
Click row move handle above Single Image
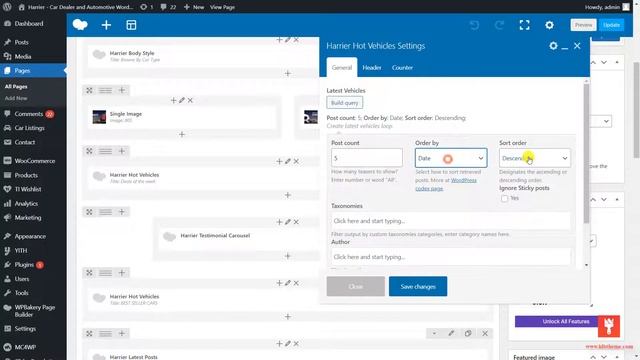click(89, 90)
